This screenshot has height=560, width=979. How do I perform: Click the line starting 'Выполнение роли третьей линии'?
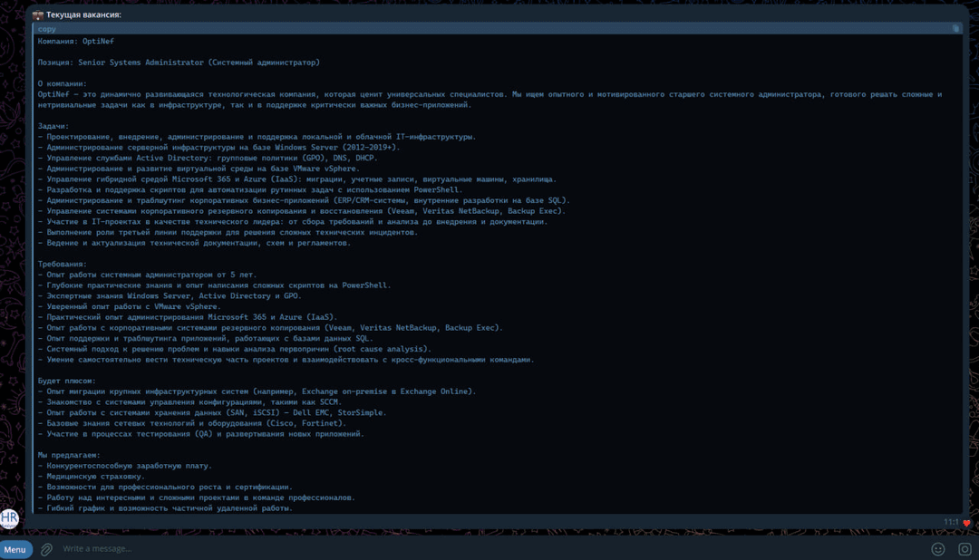pyautogui.click(x=228, y=232)
